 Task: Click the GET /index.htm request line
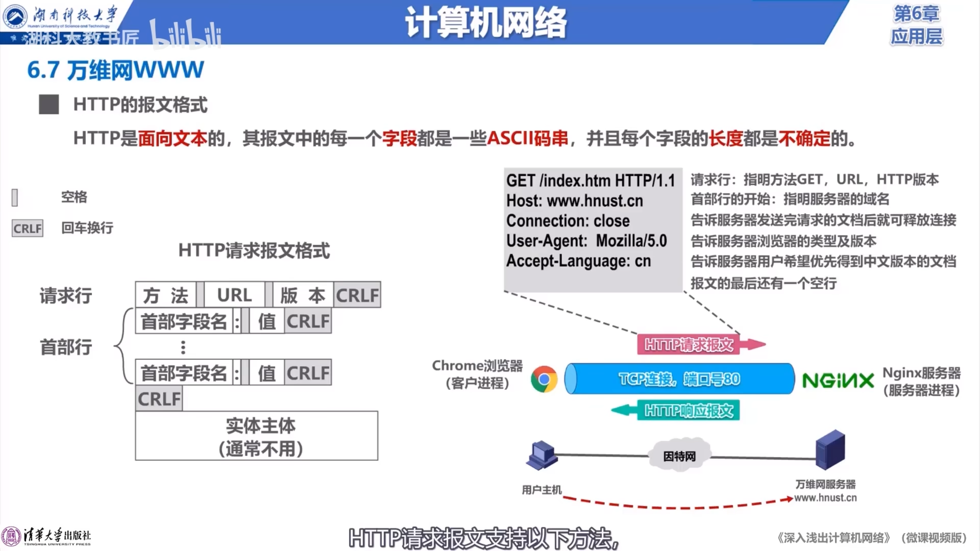tap(590, 181)
